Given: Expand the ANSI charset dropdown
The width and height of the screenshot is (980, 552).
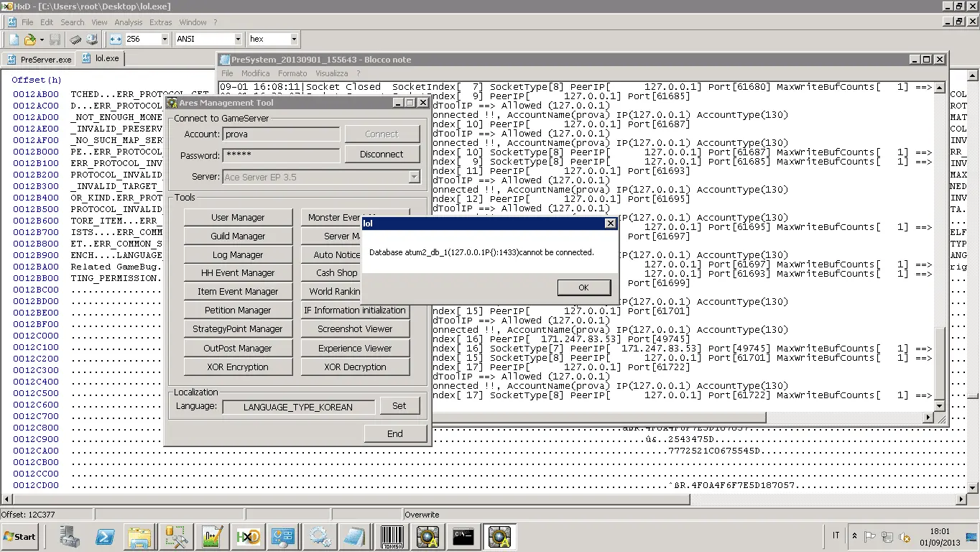Looking at the screenshot, I should [238, 39].
